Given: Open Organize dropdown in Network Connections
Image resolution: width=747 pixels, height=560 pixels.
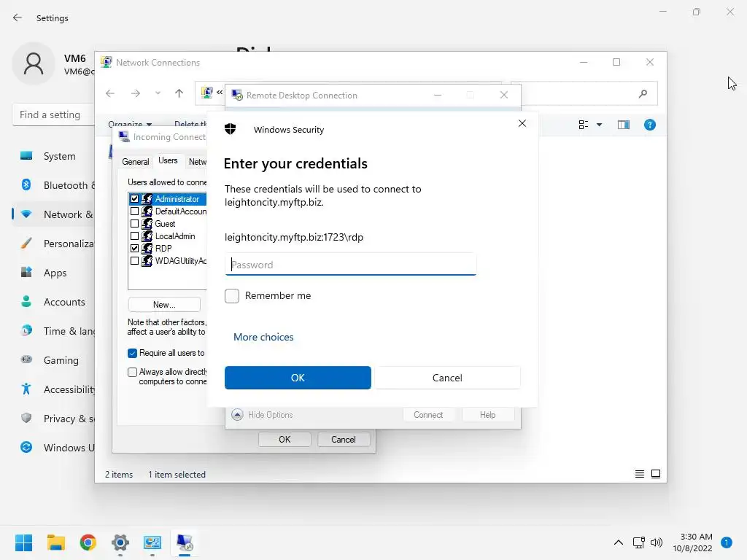Looking at the screenshot, I should (130, 124).
